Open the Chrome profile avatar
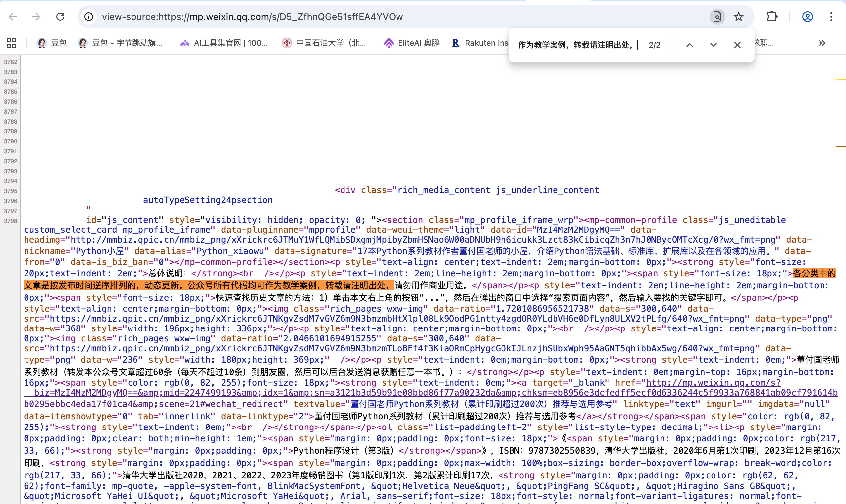This screenshot has height=504, width=846. [x=807, y=17]
